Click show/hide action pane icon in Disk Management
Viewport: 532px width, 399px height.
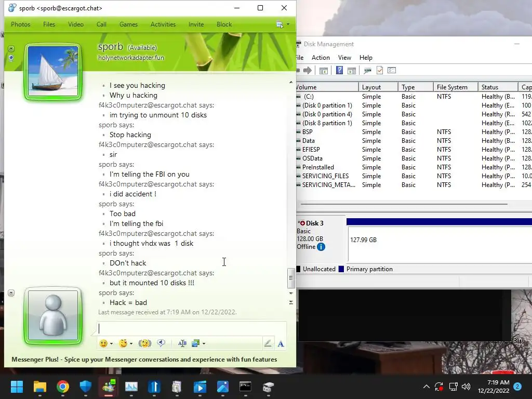(352, 70)
